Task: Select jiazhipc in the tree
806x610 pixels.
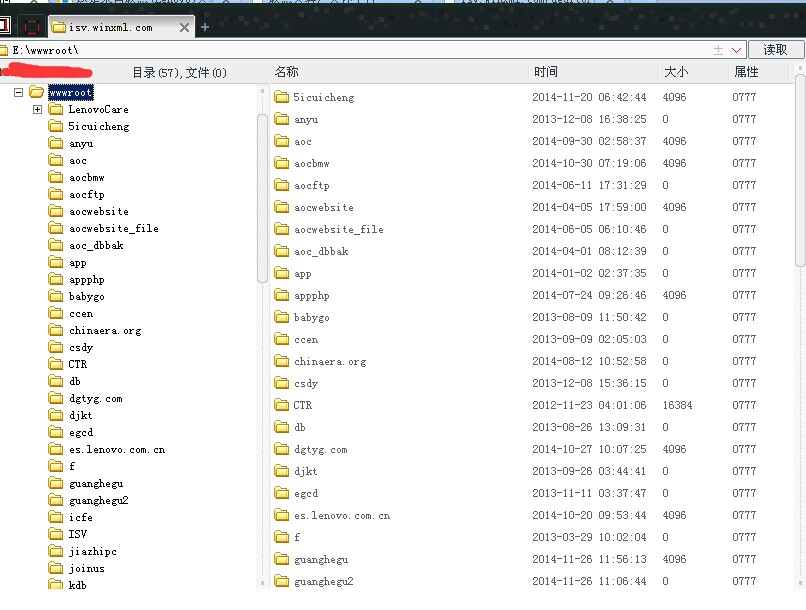Action: [x=93, y=551]
